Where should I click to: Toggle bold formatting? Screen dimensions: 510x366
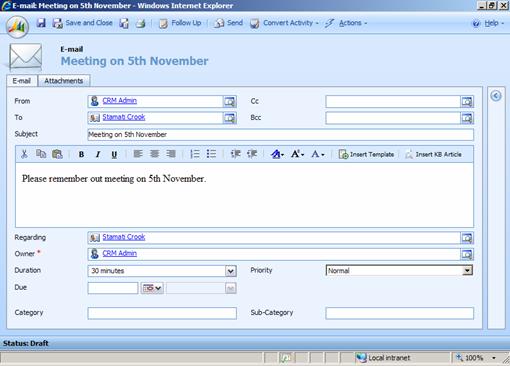[81, 154]
